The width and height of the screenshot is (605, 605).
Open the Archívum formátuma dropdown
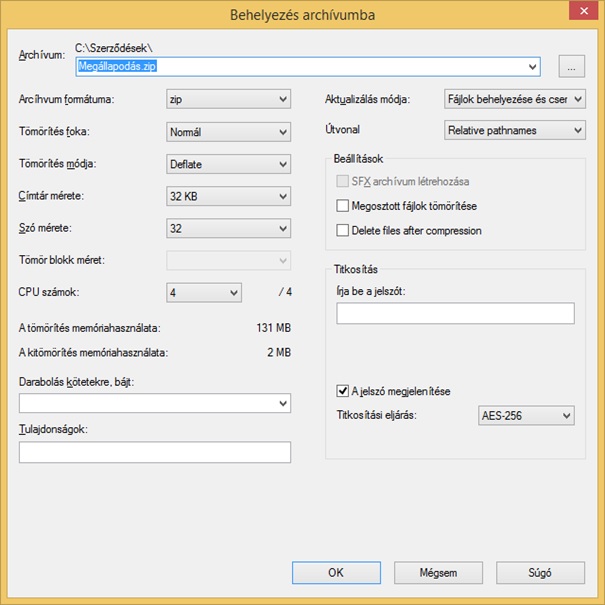point(228,100)
